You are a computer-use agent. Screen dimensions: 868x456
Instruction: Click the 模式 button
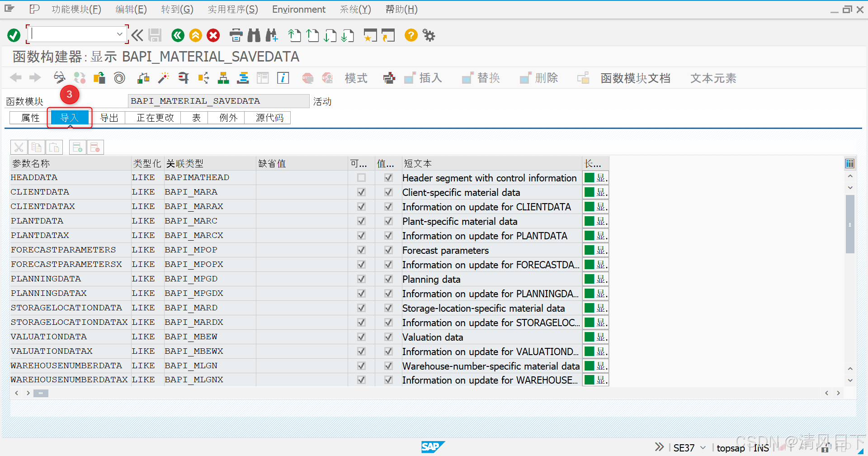[356, 78]
